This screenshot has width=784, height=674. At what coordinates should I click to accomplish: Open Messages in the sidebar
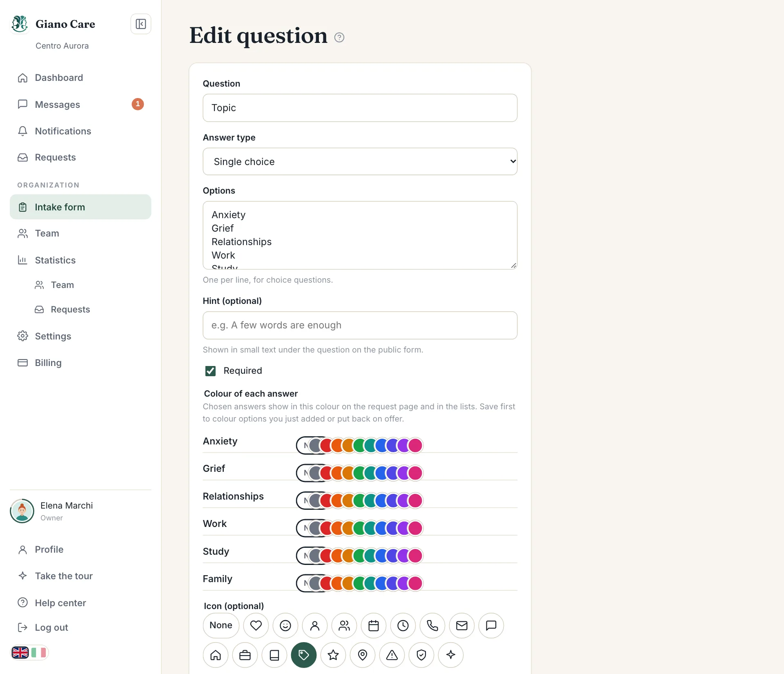[80, 105]
